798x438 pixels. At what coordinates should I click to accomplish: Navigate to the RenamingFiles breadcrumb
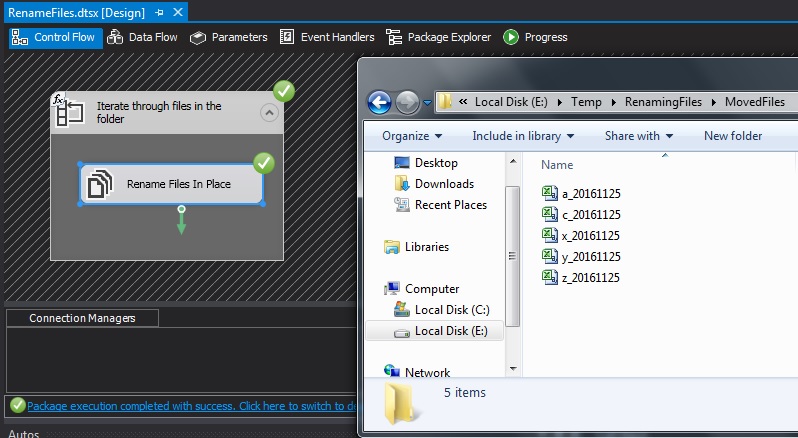click(x=663, y=102)
